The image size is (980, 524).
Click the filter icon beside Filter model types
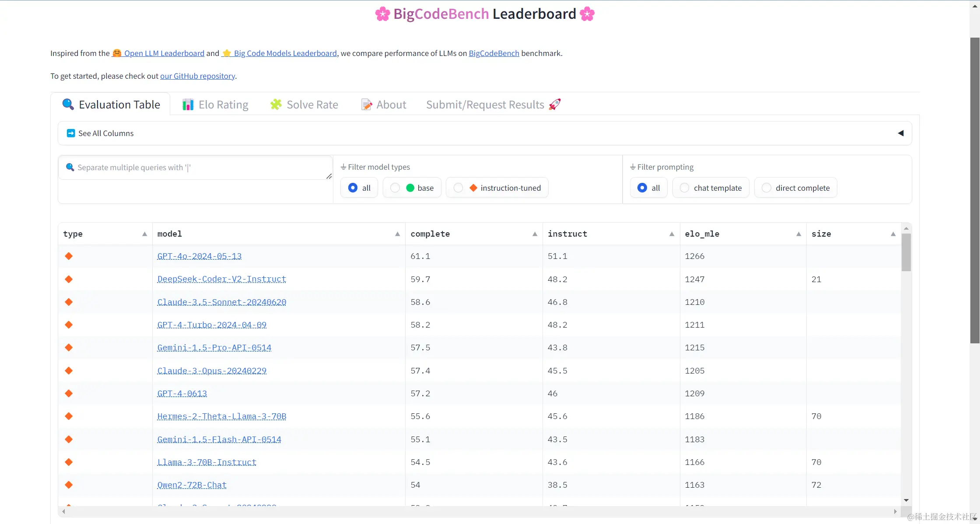pos(343,167)
